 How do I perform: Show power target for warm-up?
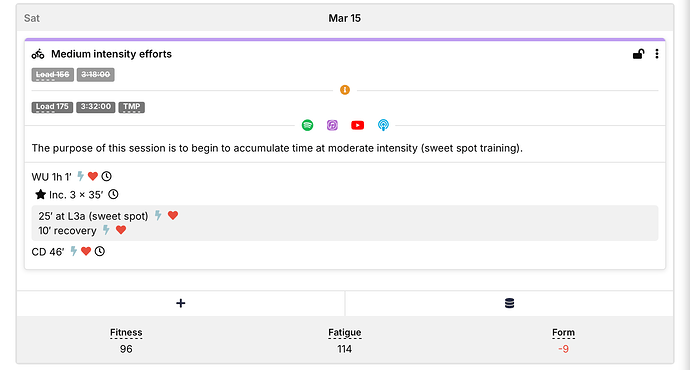(80, 176)
